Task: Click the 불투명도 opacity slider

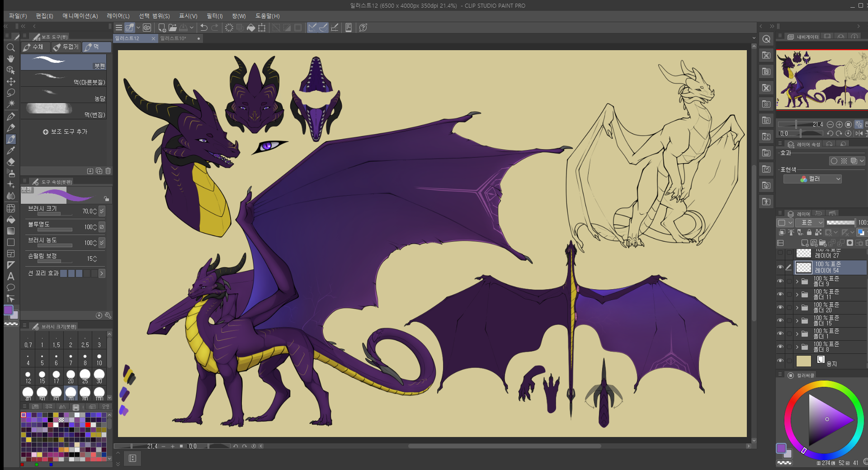Action: pos(55,230)
